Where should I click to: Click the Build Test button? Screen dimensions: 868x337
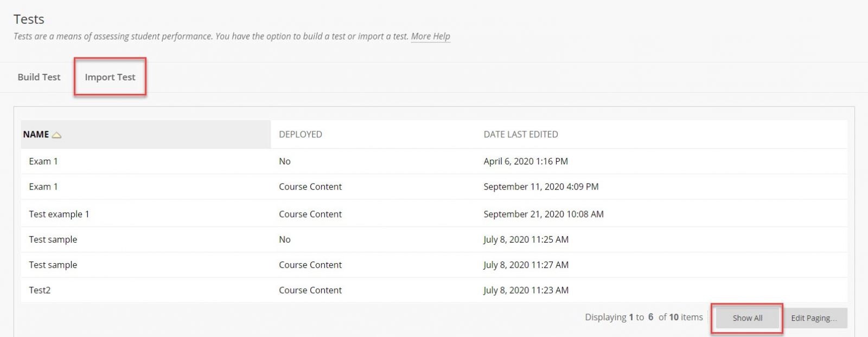pos(39,77)
